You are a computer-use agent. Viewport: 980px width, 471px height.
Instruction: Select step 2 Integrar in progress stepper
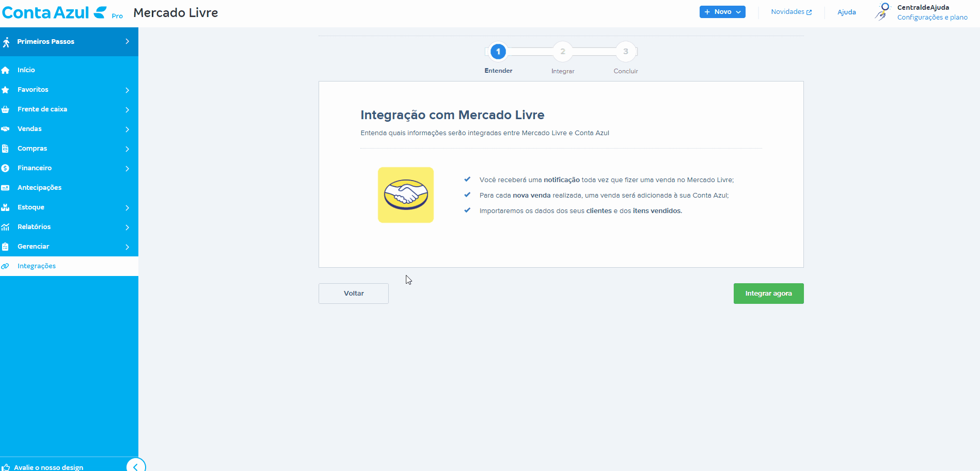(x=563, y=52)
